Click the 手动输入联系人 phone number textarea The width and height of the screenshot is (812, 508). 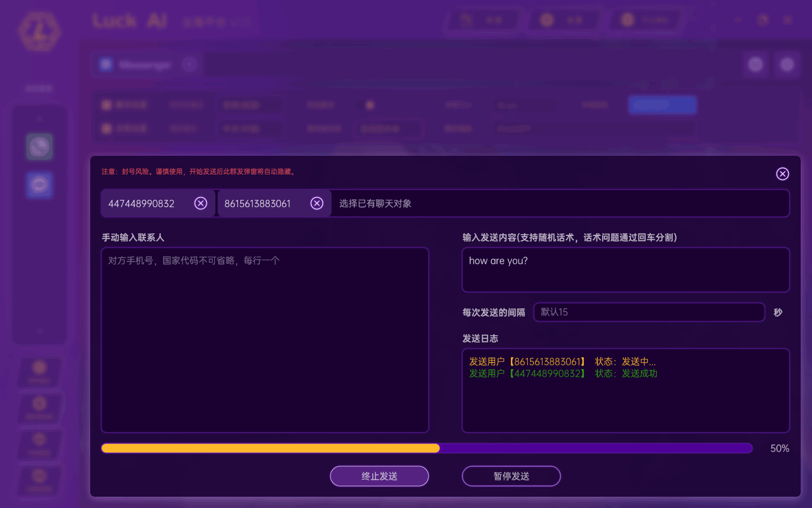pyautogui.click(x=265, y=339)
